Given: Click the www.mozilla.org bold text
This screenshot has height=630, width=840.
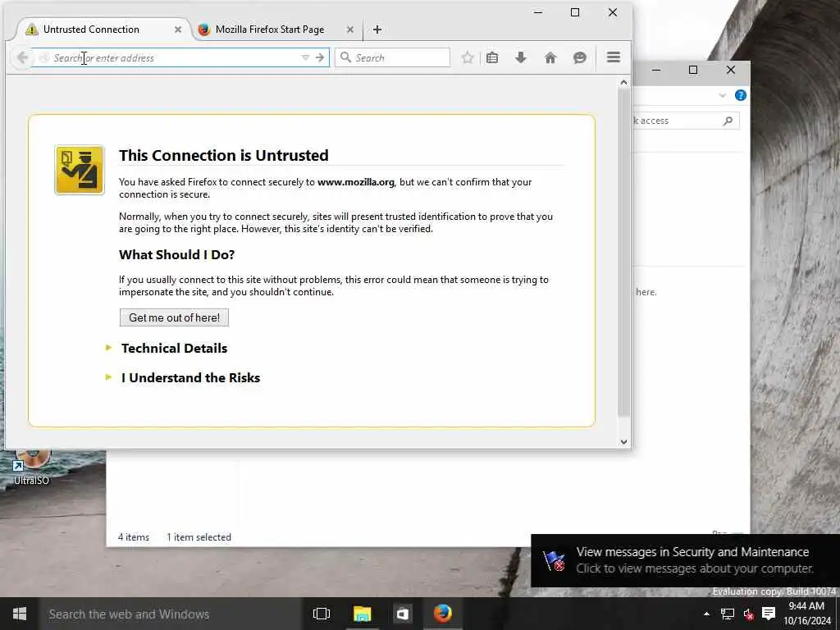Looking at the screenshot, I should (356, 182).
